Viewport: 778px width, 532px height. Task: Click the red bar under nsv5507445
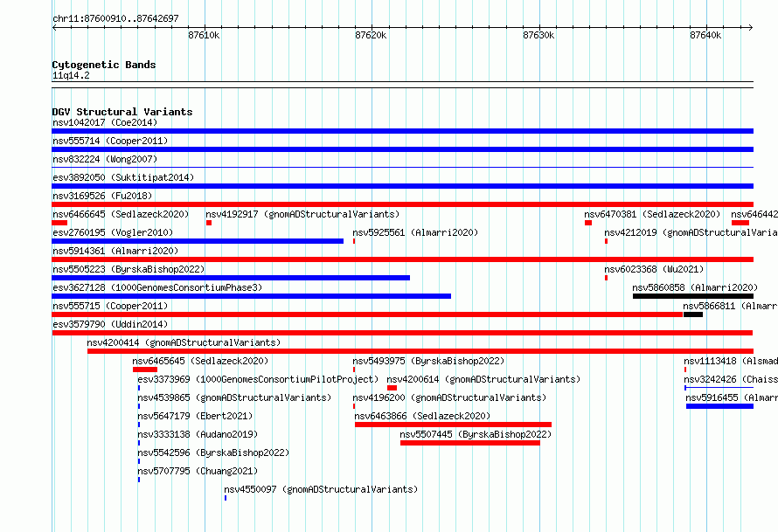click(470, 443)
